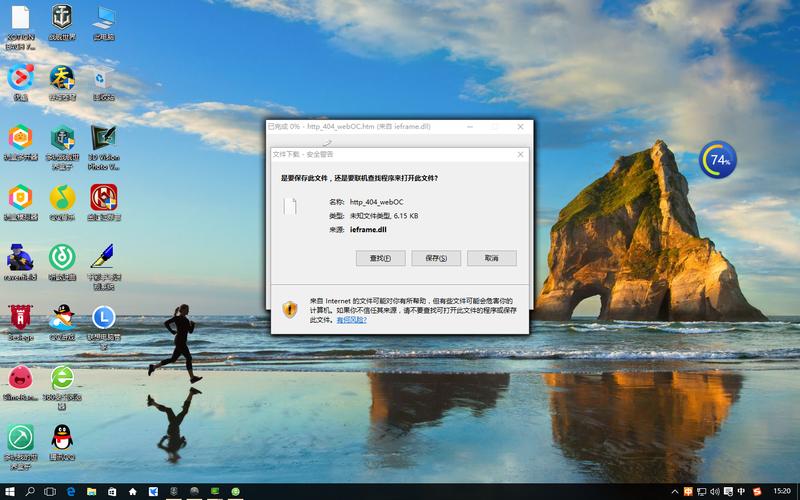Launch the blue fountain pen app icon
800x500 pixels.
tap(104, 257)
